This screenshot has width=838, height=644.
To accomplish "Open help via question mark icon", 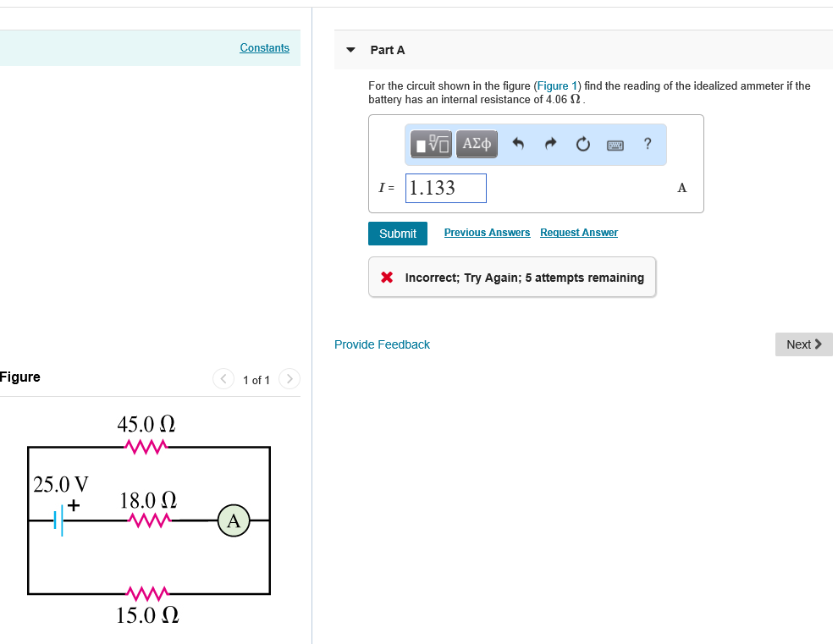I will click(648, 143).
